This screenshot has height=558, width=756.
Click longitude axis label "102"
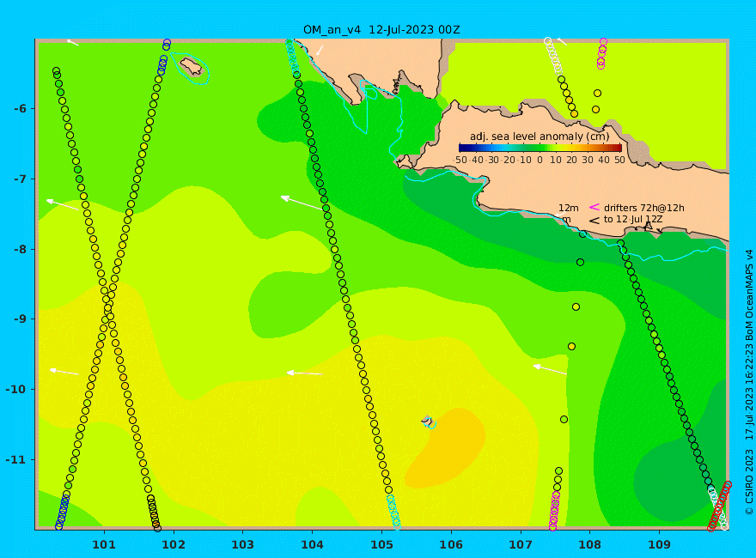[173, 545]
